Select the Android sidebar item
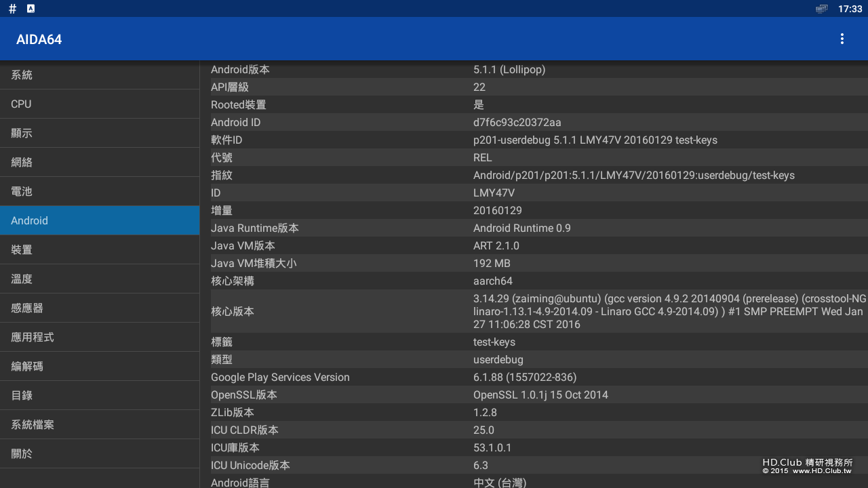This screenshot has height=488, width=868. coord(100,220)
